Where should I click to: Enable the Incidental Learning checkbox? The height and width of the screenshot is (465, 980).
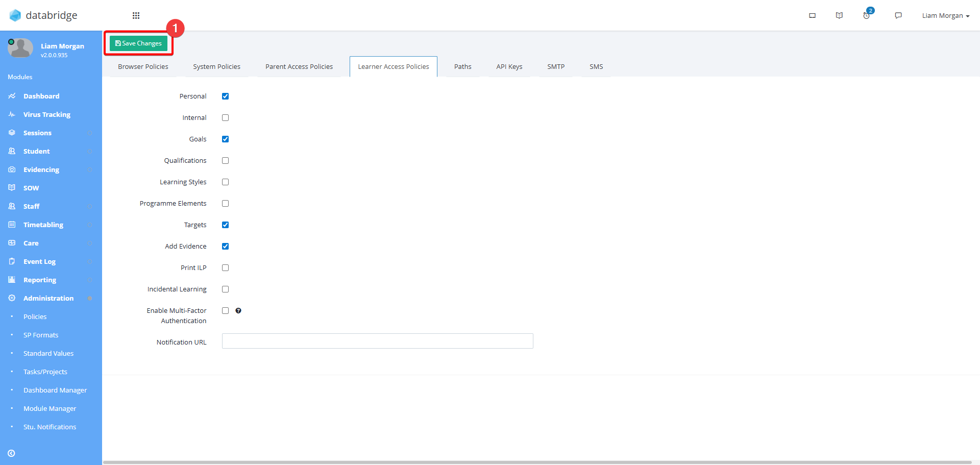point(225,289)
